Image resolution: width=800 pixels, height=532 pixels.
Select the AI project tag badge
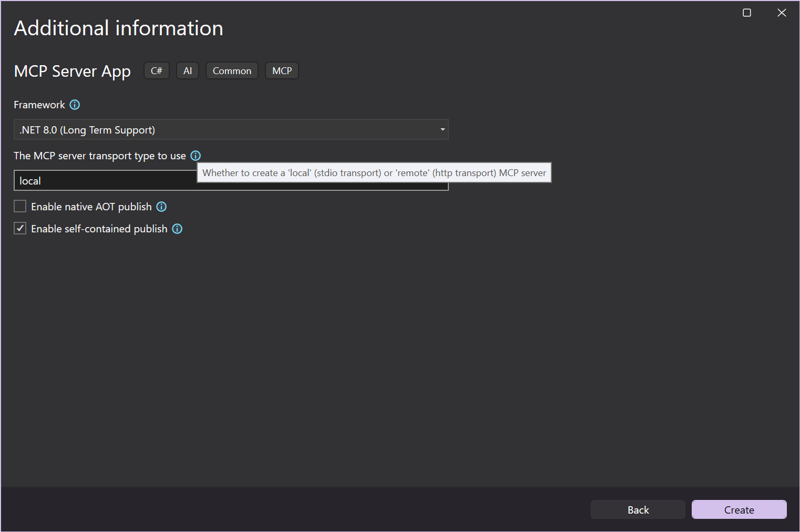point(187,70)
